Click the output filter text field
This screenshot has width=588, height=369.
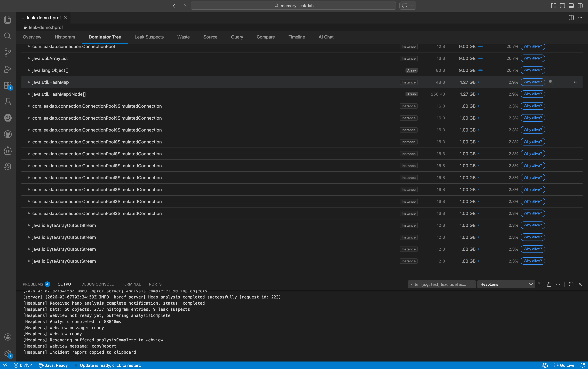pos(441,284)
